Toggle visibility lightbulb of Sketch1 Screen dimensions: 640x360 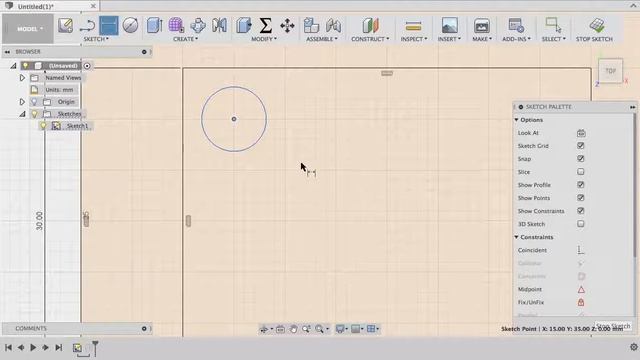pyautogui.click(x=43, y=126)
